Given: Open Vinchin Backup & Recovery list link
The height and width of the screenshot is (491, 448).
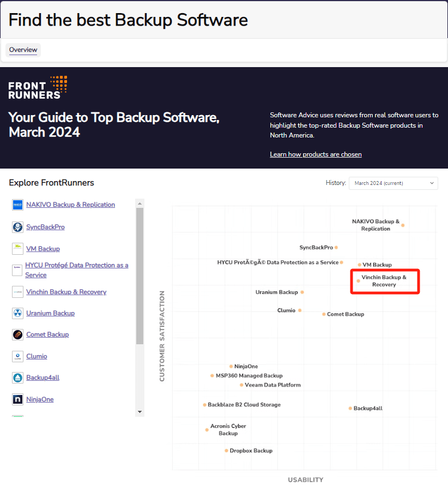Looking at the screenshot, I should [x=66, y=292].
